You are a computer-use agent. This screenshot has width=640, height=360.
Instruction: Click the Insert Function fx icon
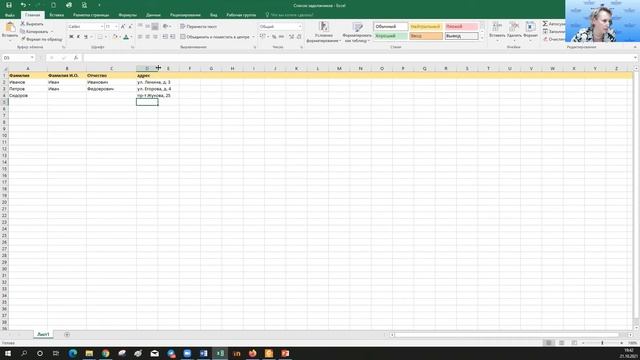click(76, 58)
